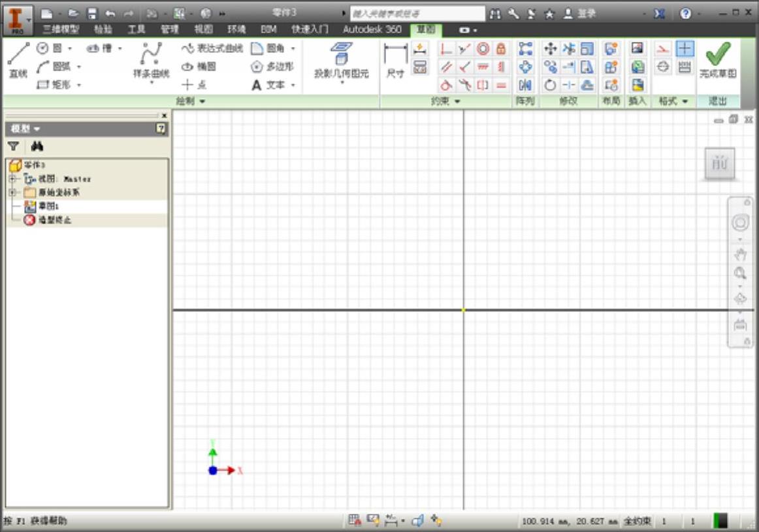
Task: Open the 三维模型 ribbon tab
Action: 61,29
